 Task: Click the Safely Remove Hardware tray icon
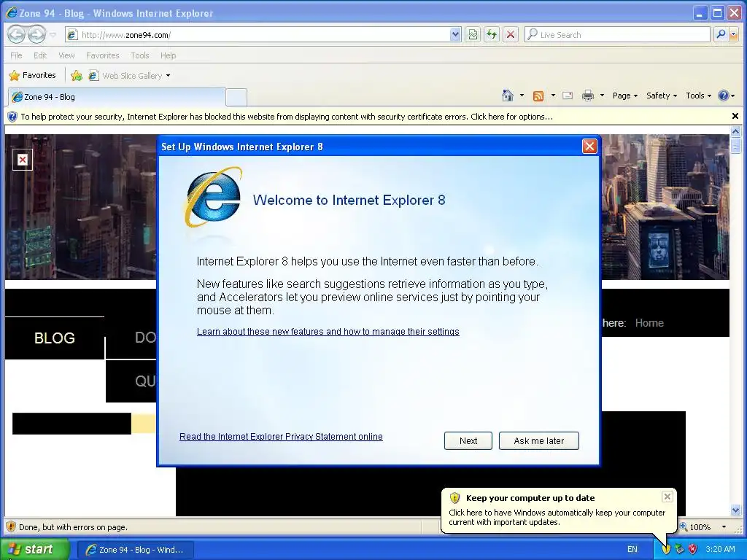[x=679, y=549]
